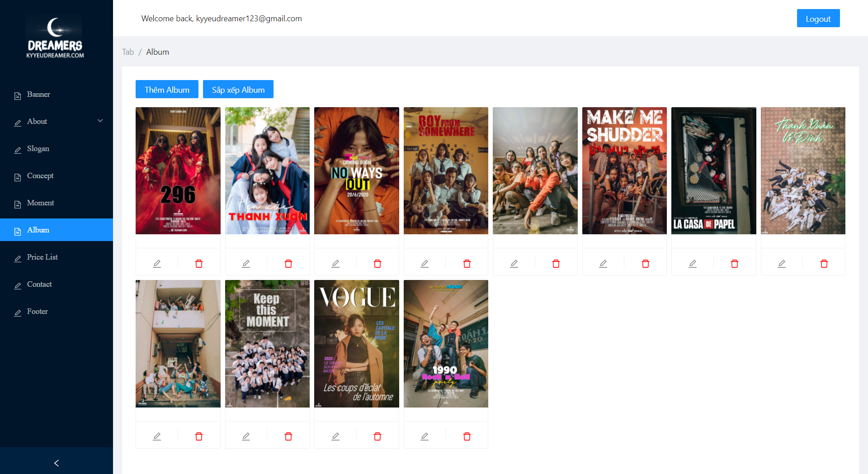Open the Contact section
Viewport: 868px width, 474px height.
click(57, 284)
